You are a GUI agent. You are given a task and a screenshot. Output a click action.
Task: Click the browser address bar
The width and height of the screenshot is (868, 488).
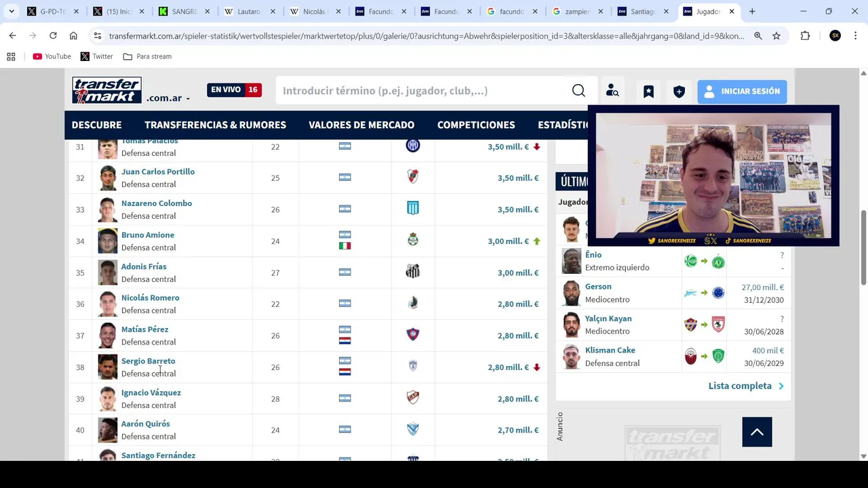pyautogui.click(x=426, y=36)
